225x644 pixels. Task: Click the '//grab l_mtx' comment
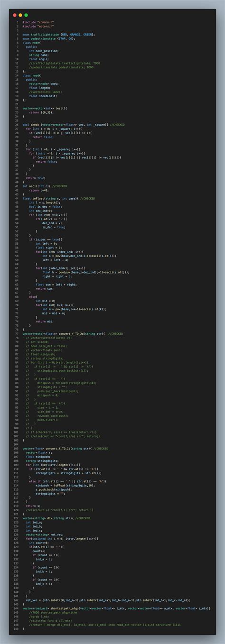[x=39, y=616]
